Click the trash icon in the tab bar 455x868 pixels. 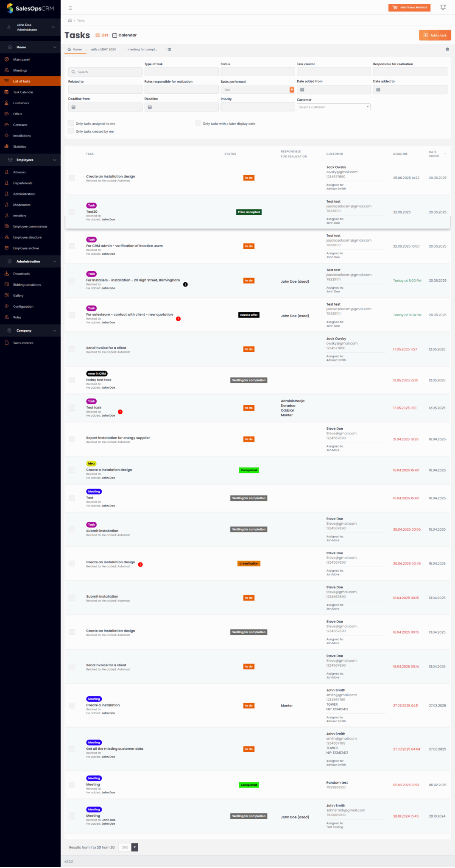point(447,50)
